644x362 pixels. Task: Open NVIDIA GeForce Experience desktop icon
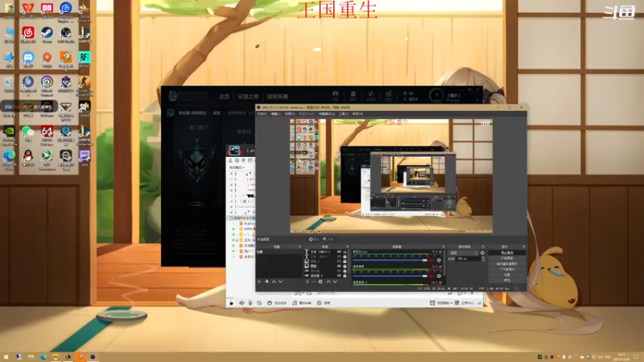(9, 132)
